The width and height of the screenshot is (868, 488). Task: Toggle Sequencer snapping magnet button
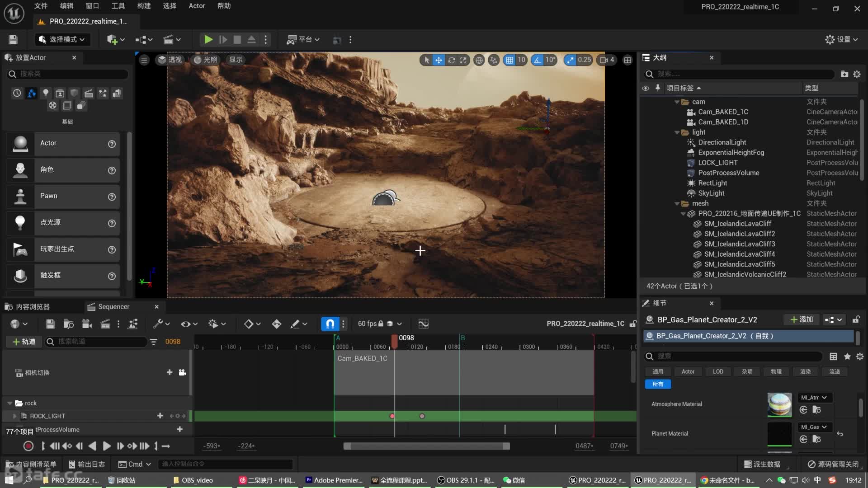click(x=330, y=324)
